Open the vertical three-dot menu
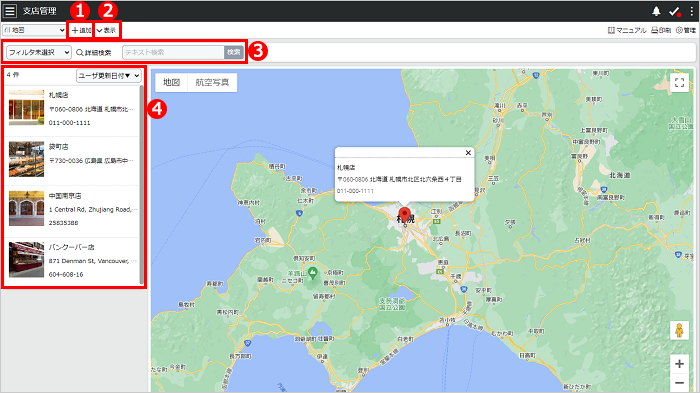Viewport: 700px width, 393px height. pos(692,11)
